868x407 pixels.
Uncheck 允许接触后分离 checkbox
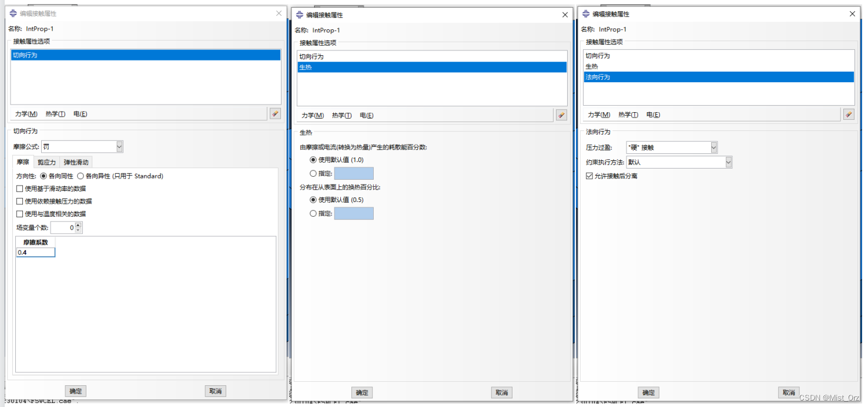(590, 176)
